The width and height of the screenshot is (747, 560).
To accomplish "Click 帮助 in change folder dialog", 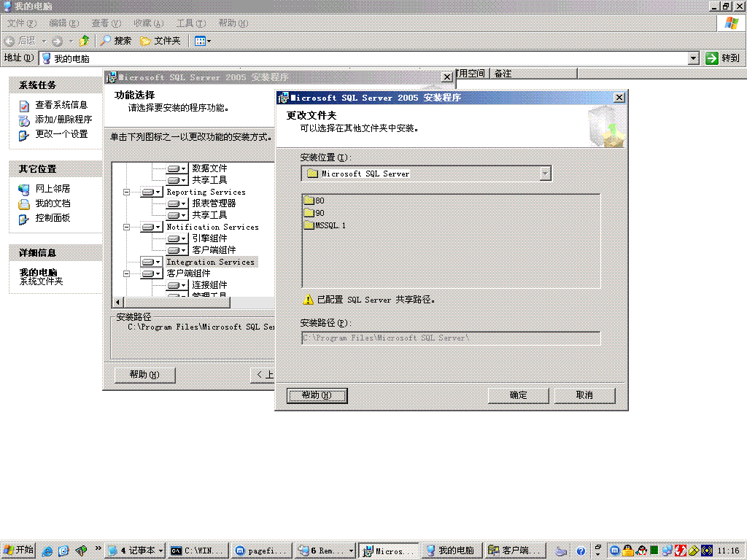I will click(317, 395).
